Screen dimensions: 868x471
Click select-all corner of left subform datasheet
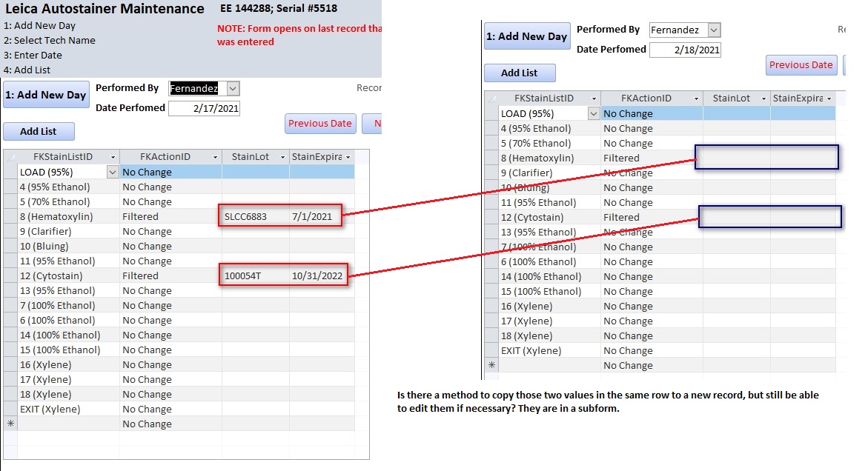[x=10, y=157]
